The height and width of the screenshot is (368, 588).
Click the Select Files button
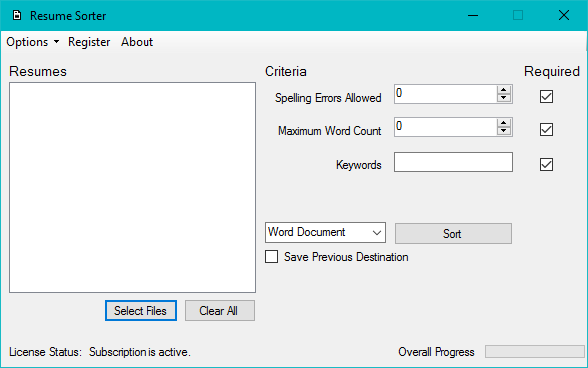[141, 310]
